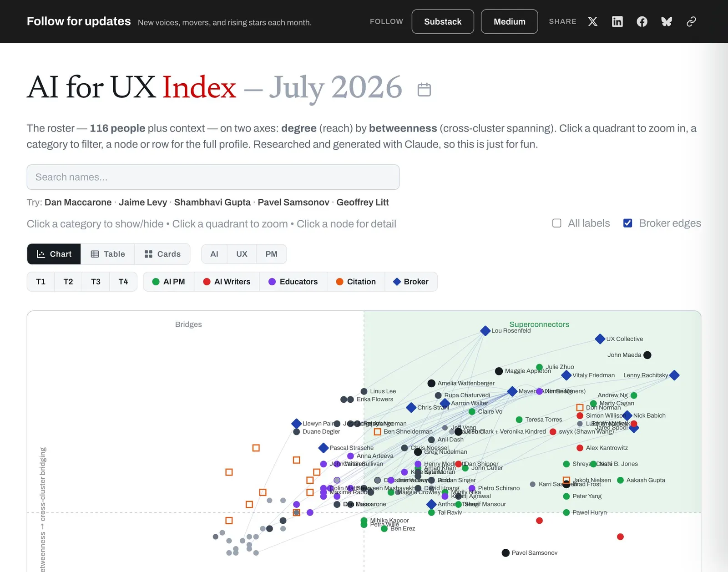
Task: Toggle the T1 tier filter
Action: (40, 282)
